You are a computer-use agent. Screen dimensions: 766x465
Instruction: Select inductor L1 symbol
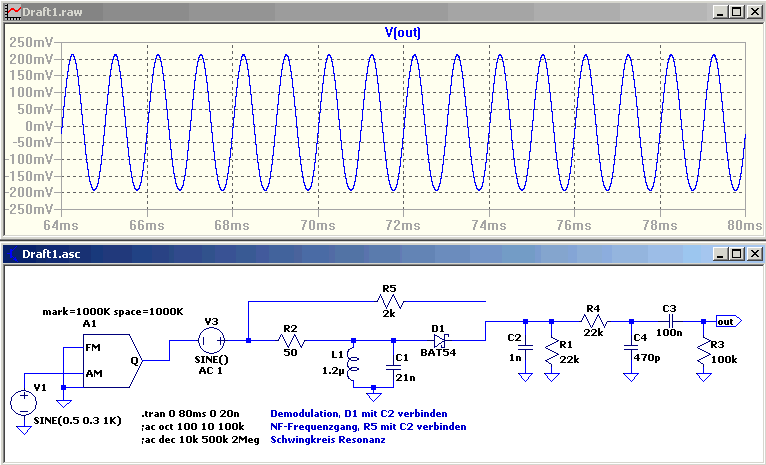click(353, 363)
